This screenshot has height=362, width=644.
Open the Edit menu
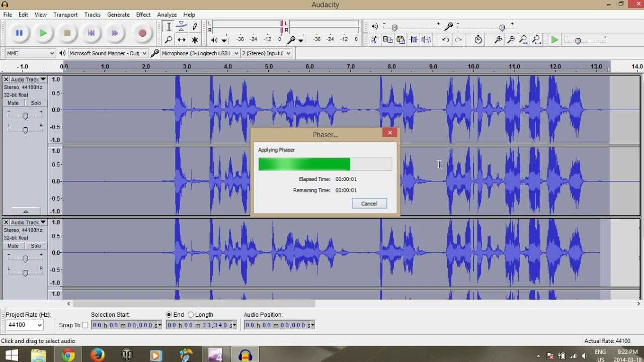pos(23,15)
